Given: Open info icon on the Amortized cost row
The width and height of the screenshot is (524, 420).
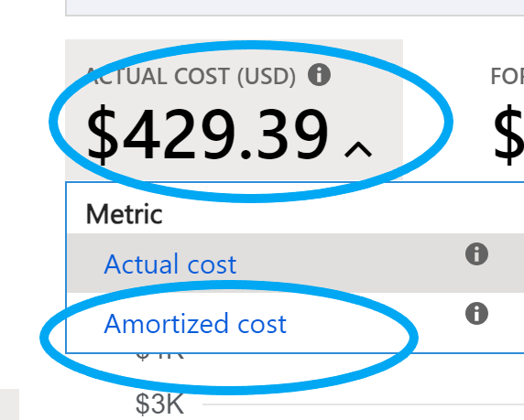Looking at the screenshot, I should click(476, 313).
